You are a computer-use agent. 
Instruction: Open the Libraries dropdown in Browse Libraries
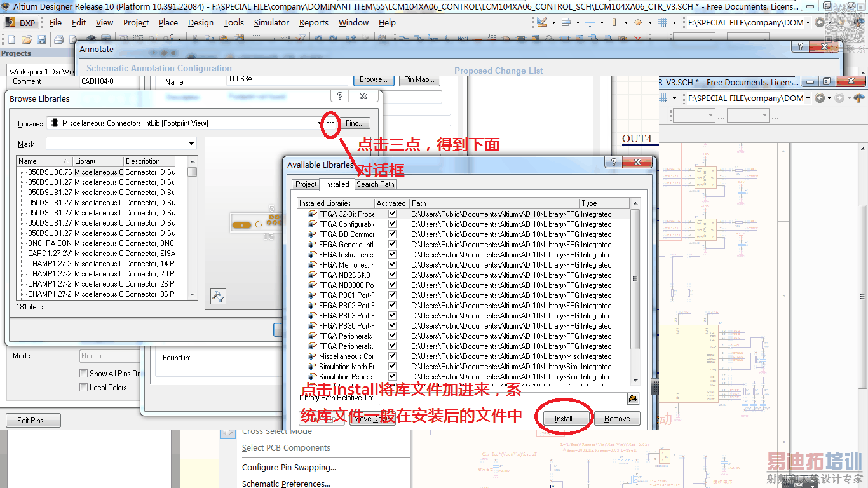pos(320,123)
